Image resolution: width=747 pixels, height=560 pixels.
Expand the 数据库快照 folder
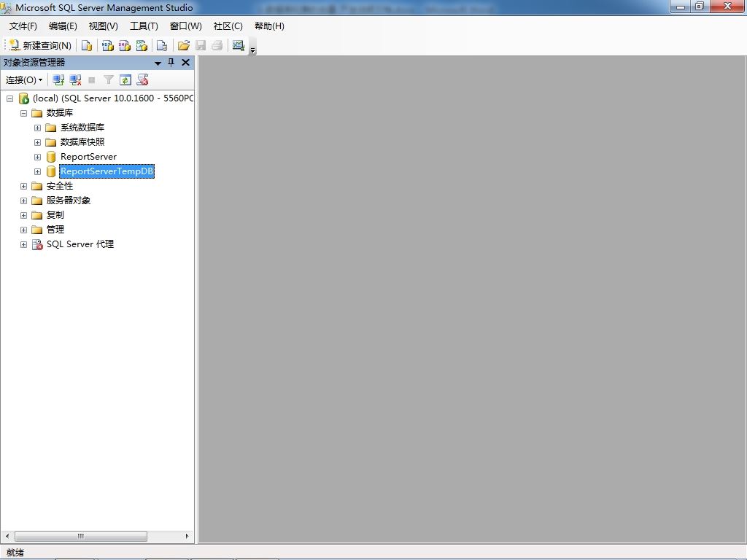click(x=37, y=142)
